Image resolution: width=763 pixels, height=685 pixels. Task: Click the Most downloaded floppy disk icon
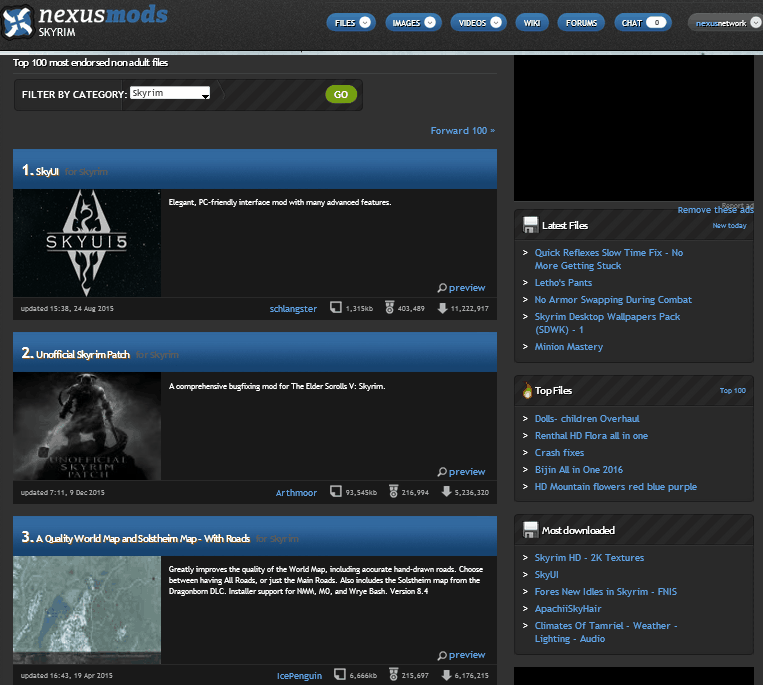(530, 530)
